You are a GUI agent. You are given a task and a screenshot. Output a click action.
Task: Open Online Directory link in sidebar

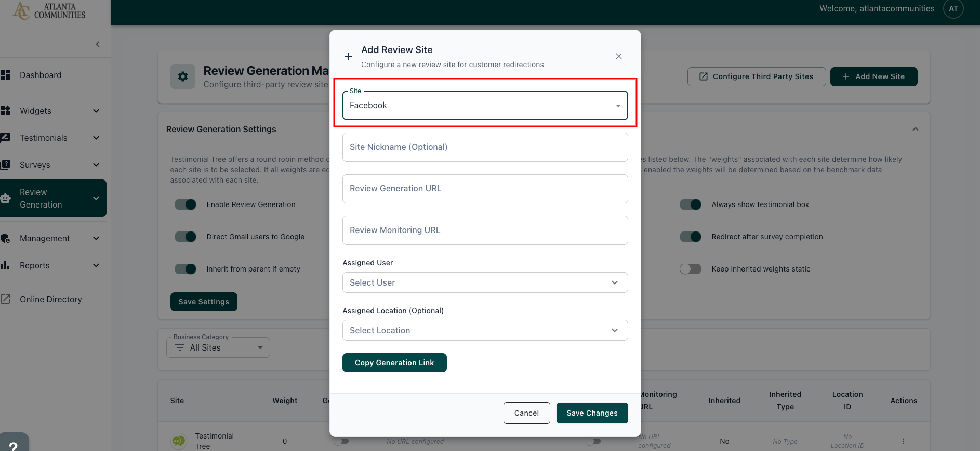point(51,299)
